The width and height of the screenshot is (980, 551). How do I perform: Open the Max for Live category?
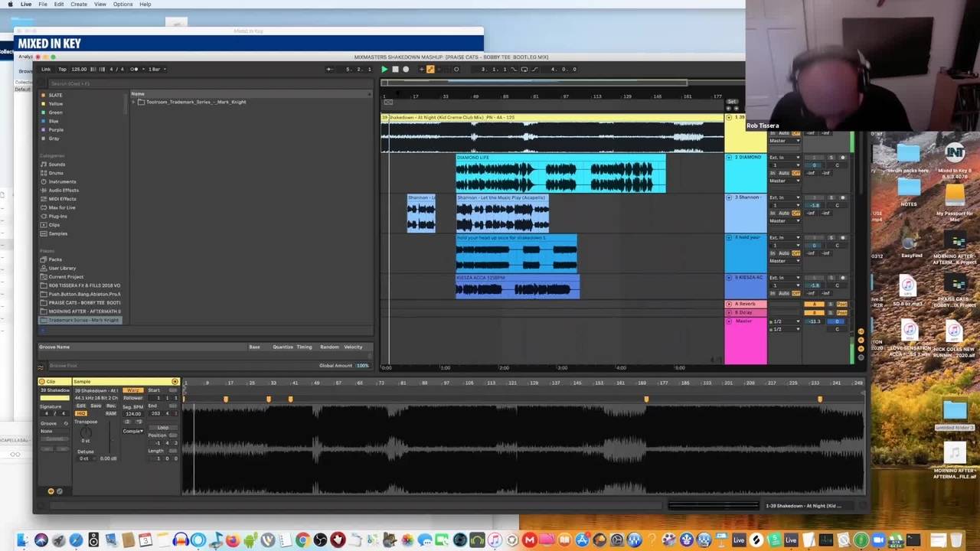pos(62,207)
